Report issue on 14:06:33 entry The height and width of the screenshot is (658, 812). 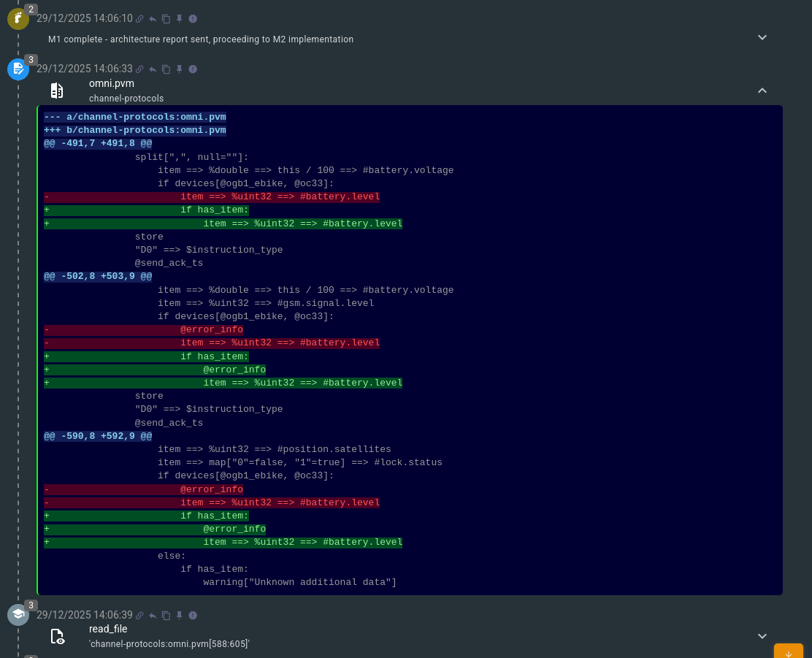point(193,69)
